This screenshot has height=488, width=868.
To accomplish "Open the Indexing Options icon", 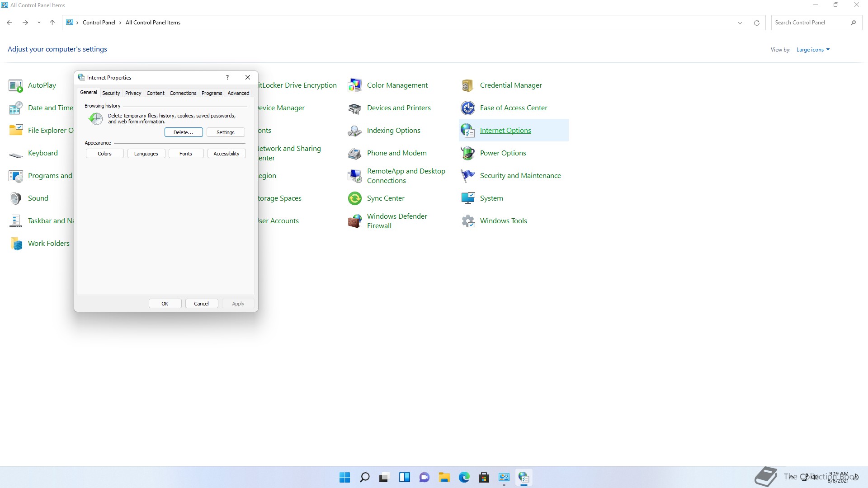I will [x=355, y=131].
